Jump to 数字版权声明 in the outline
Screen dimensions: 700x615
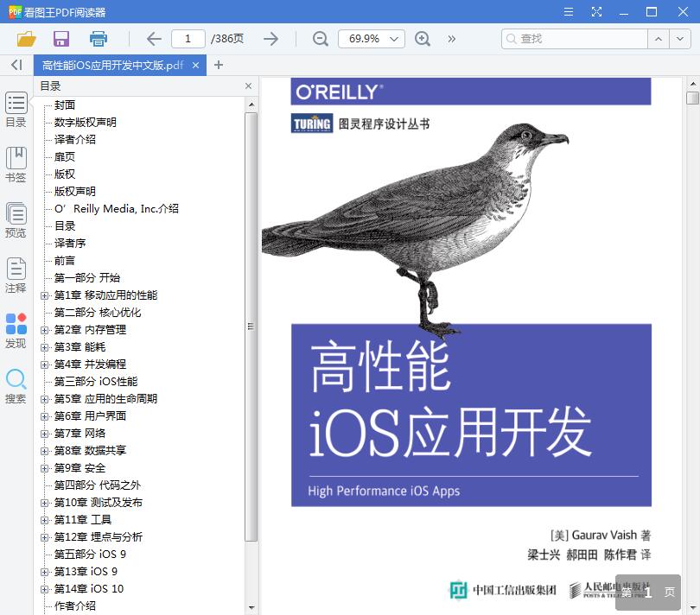[86, 123]
